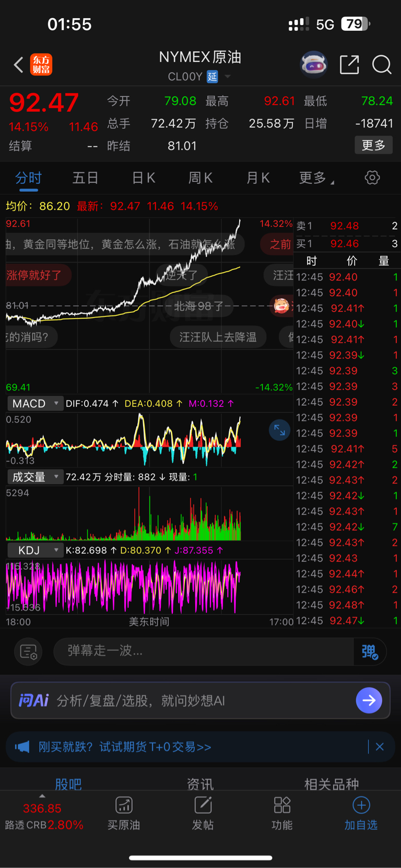Tap 汪汪队上去降温 comment bubble
This screenshot has height=868, width=401.
pyautogui.click(x=218, y=337)
